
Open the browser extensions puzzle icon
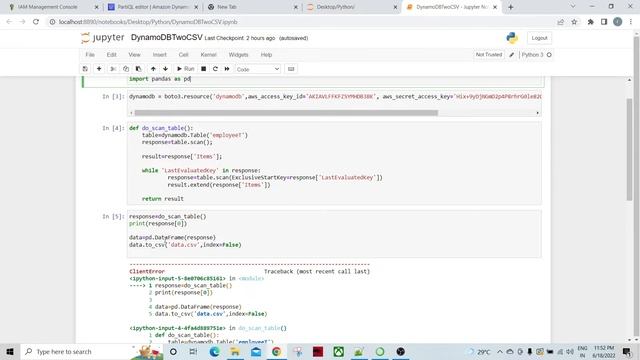point(591,22)
